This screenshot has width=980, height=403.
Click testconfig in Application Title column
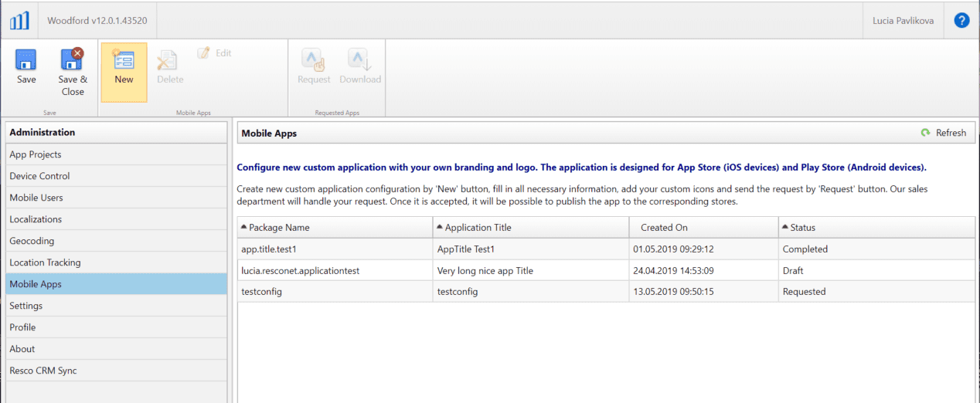click(531, 291)
